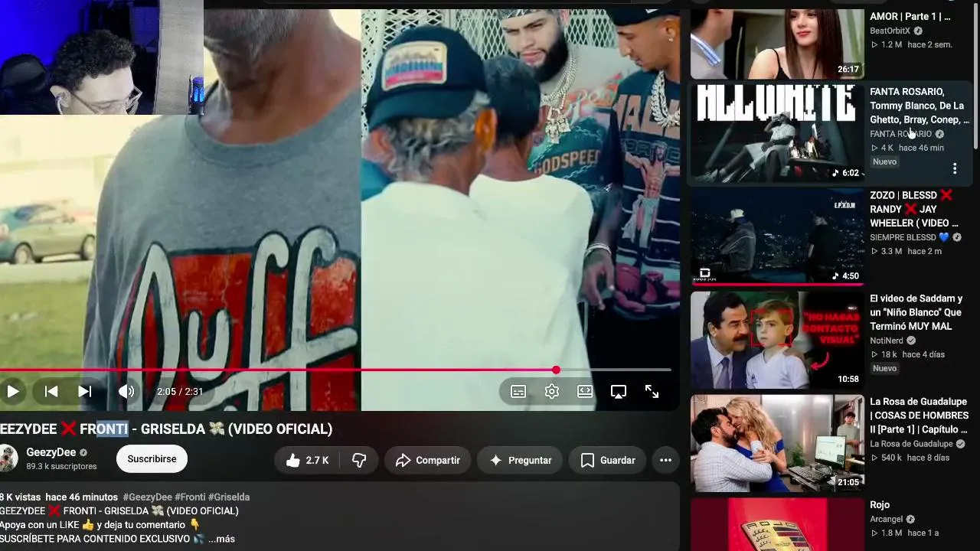Screen dimensions: 980x551
Task: Click the "AMOR | Parte 1" video title
Action: pos(910,16)
